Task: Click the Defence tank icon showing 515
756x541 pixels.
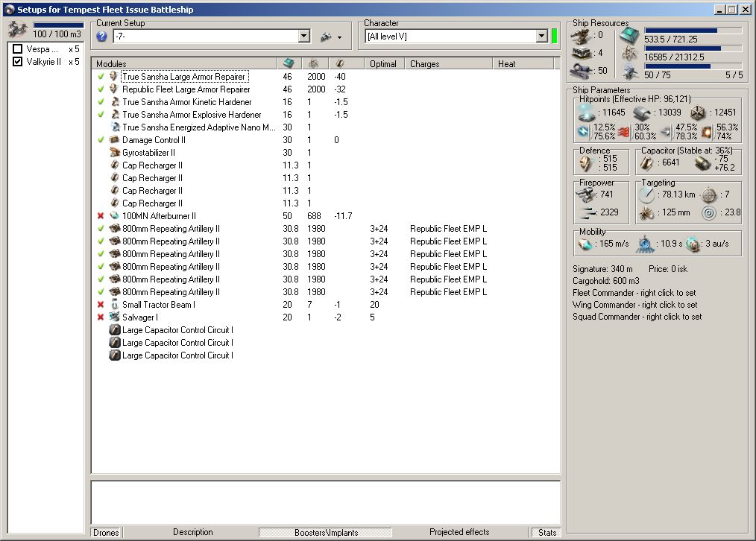Action: point(586,163)
